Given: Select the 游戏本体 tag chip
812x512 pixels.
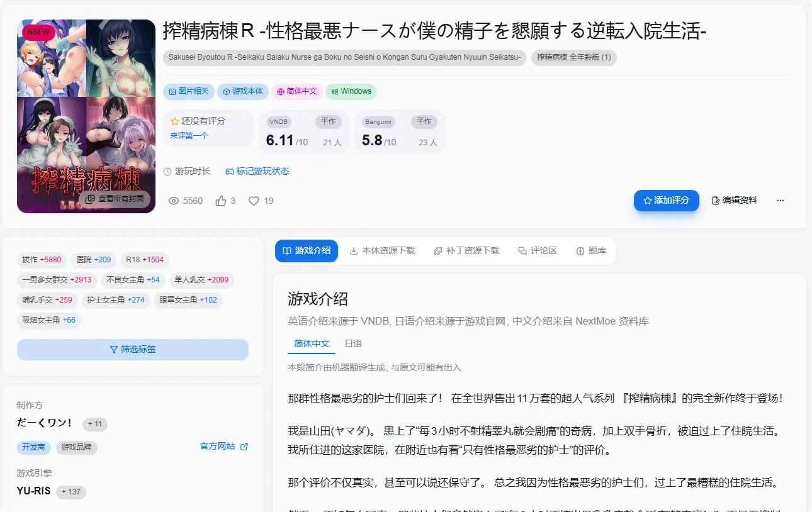Looking at the screenshot, I should 243,91.
